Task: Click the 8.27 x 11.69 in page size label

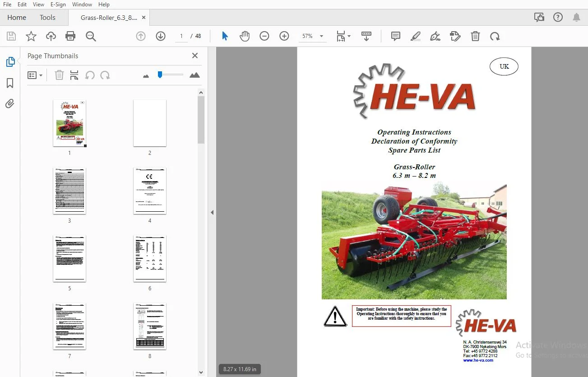Action: point(240,369)
